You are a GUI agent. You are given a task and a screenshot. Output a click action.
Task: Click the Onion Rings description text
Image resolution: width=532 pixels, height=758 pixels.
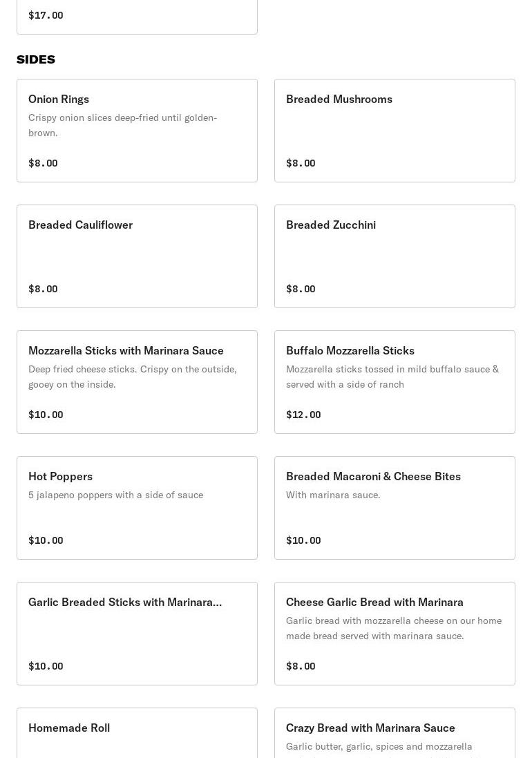pyautogui.click(x=122, y=125)
